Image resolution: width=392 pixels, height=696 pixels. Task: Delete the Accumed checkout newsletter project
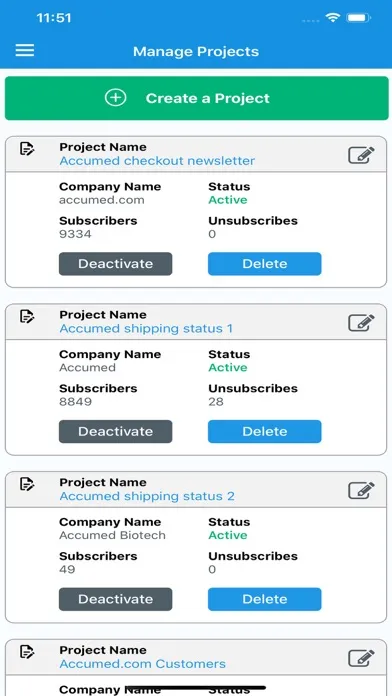point(265,264)
